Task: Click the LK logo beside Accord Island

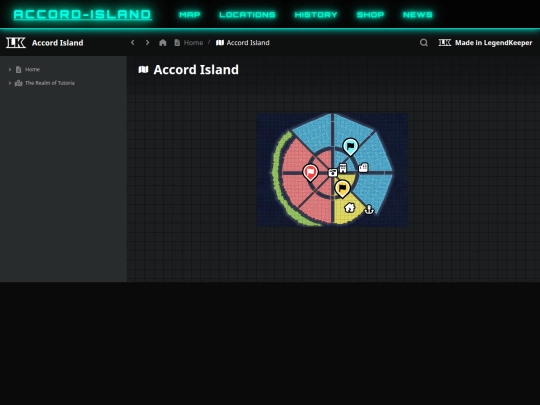Action: 16,43
